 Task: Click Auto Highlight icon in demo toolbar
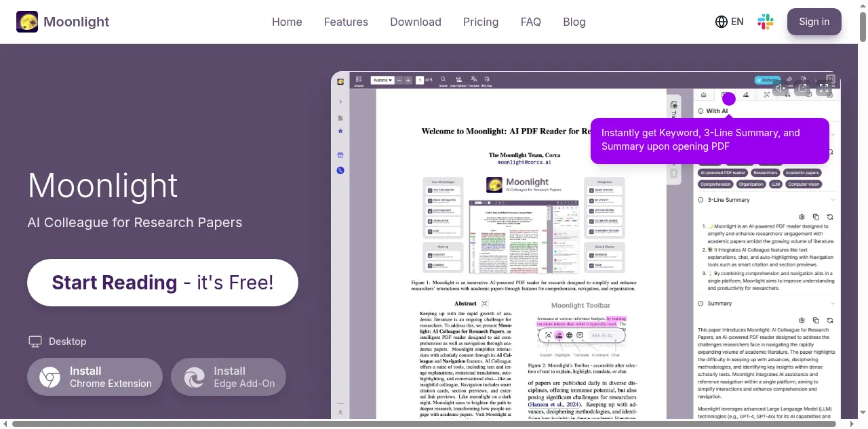tap(459, 81)
